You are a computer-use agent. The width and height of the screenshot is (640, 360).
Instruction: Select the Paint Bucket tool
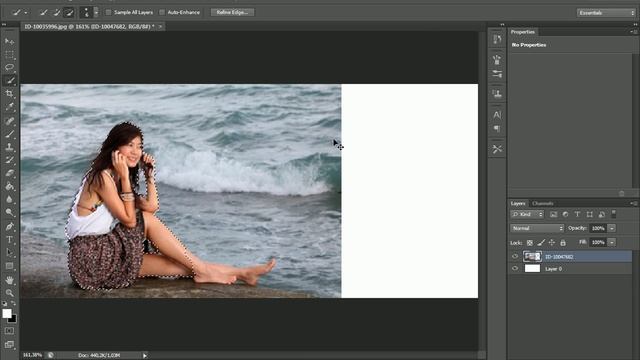click(x=9, y=187)
